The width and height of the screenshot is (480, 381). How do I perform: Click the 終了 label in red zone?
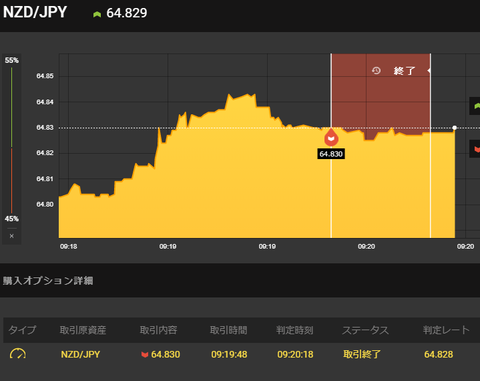coord(404,71)
